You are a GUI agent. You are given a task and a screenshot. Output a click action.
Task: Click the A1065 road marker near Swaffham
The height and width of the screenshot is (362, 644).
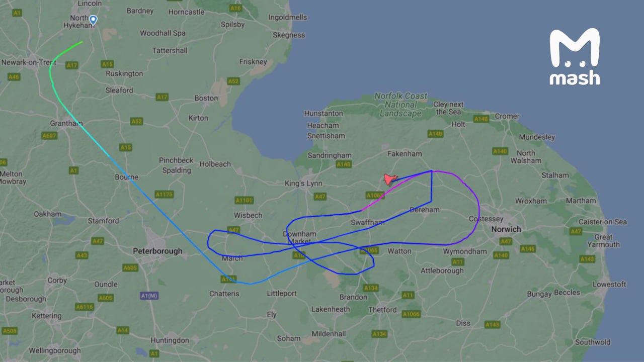pyautogui.click(x=375, y=195)
